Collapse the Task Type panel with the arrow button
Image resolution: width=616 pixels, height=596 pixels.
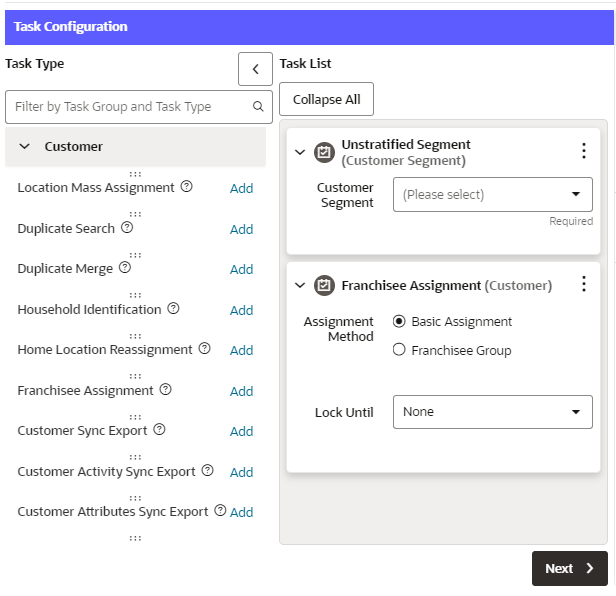coord(255,69)
